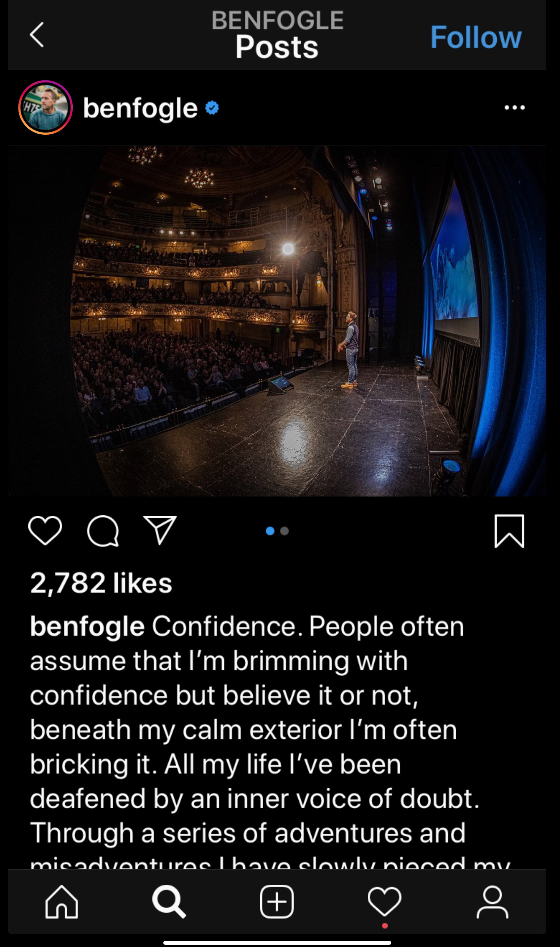Image resolution: width=560 pixels, height=947 pixels.
Task: Save the post with the bookmark icon
Action: point(509,531)
